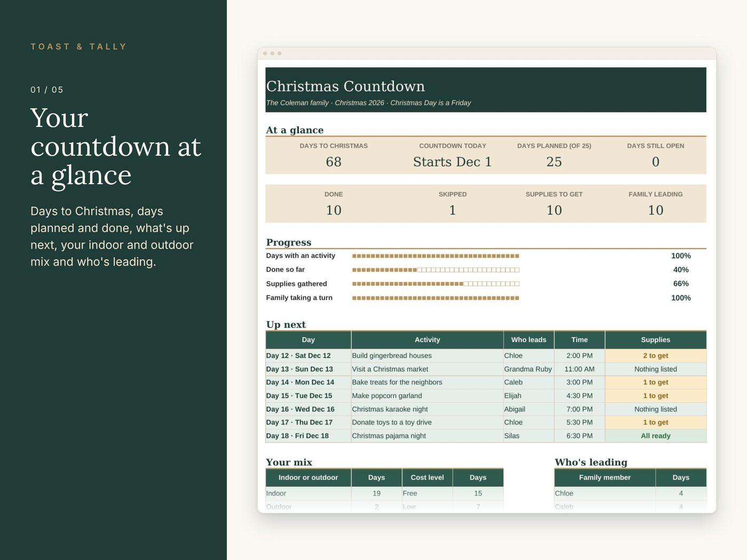Screen dimensions: 747x560
Task: Select the Silas leader cell
Action: tap(529, 436)
